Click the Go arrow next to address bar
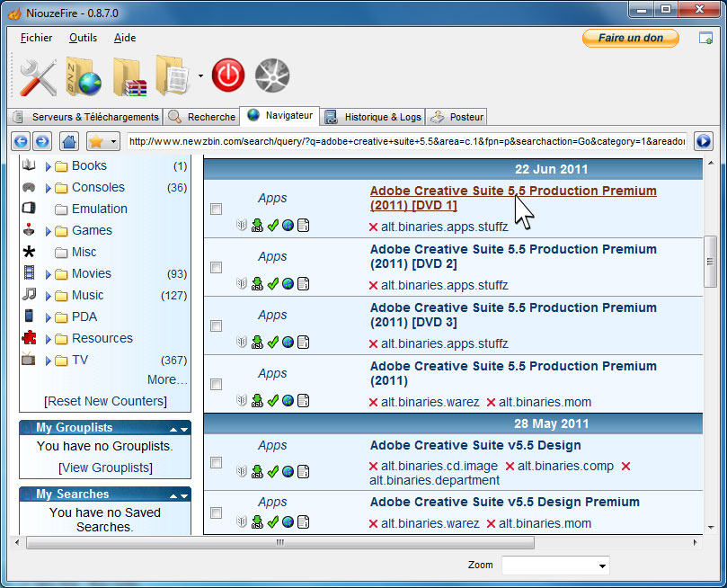 [704, 141]
